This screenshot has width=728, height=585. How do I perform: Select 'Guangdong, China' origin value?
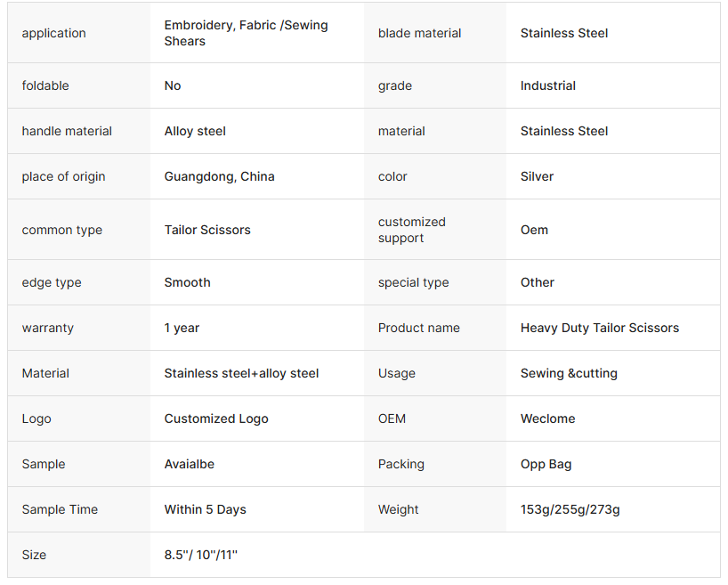pos(219,176)
